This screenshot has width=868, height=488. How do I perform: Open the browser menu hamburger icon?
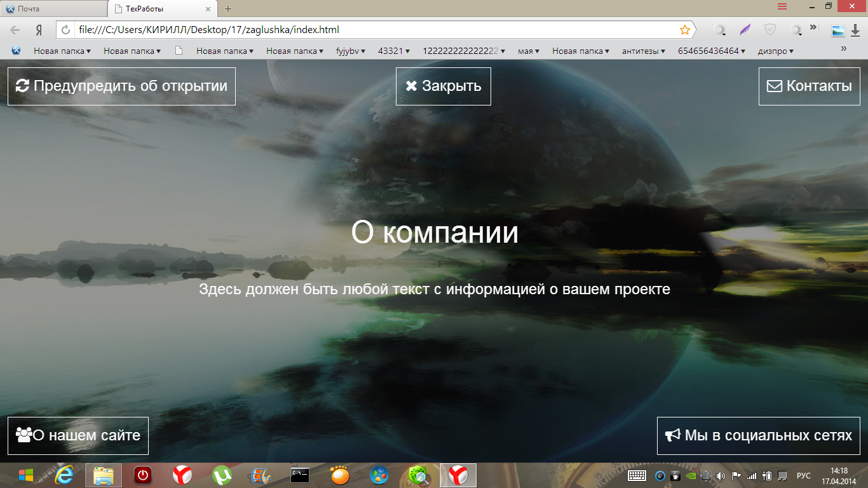point(782,6)
